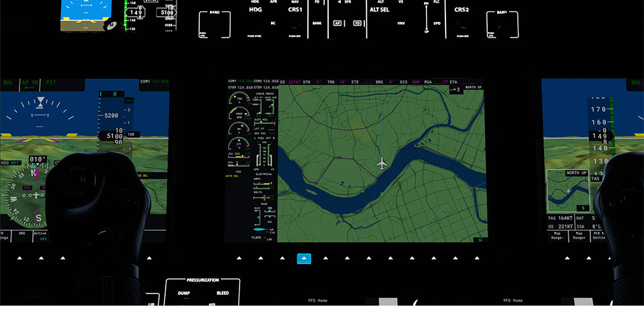Click the fuel quantity vertical bars

(263, 155)
